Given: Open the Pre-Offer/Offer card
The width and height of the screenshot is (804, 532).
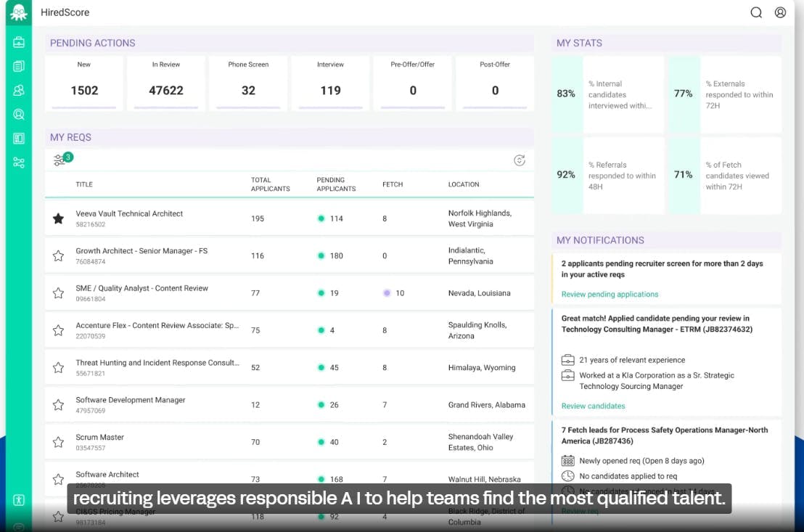Looking at the screenshot, I should [x=413, y=83].
